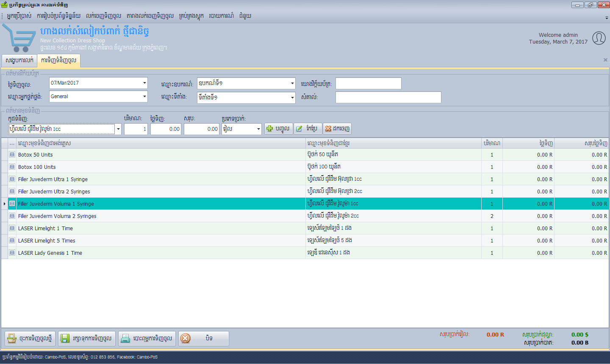Click the បរិមាណ quantity column header
This screenshot has height=364, width=610.
[492, 143]
